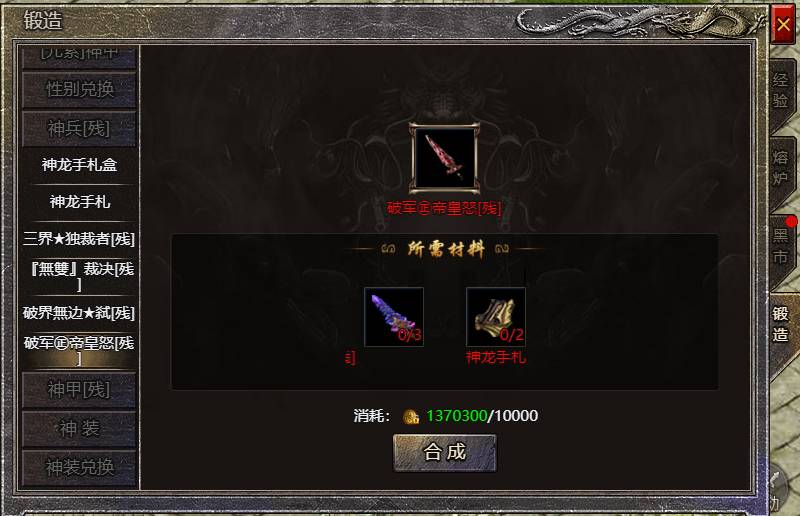Expand the 神甲[残] category
The width and height of the screenshot is (800, 516).
point(79,390)
